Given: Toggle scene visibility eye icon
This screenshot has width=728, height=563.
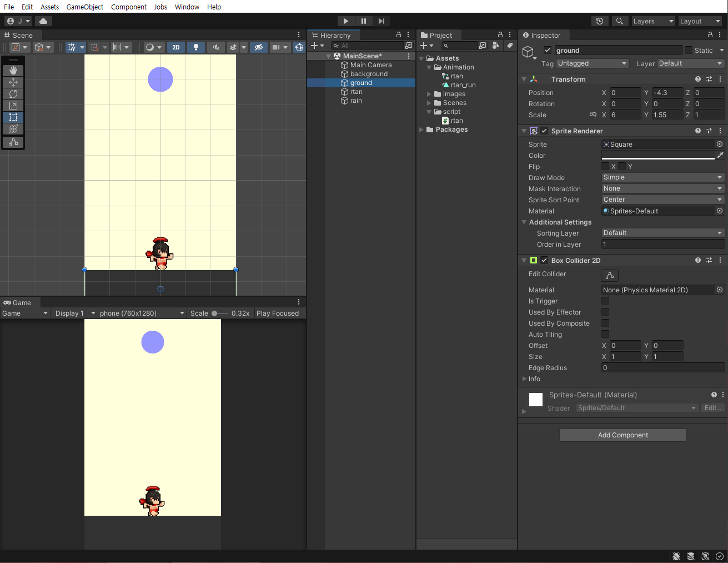Looking at the screenshot, I should 258,47.
